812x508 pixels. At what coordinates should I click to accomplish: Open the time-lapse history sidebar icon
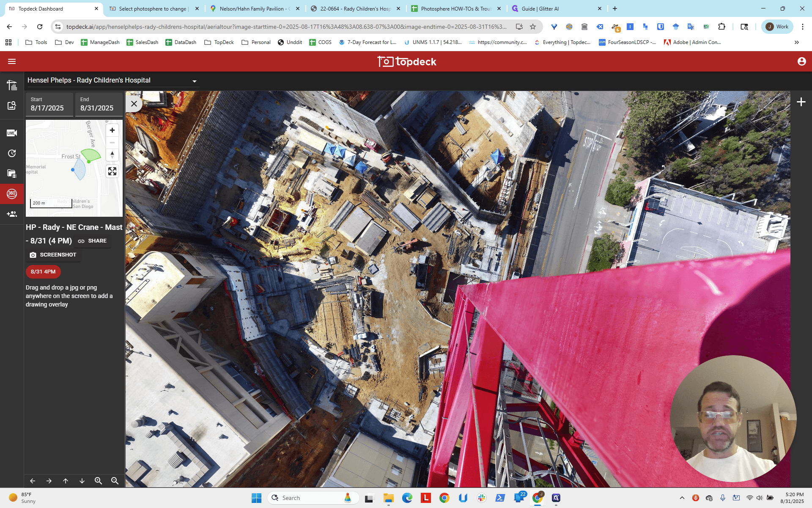tap(12, 153)
